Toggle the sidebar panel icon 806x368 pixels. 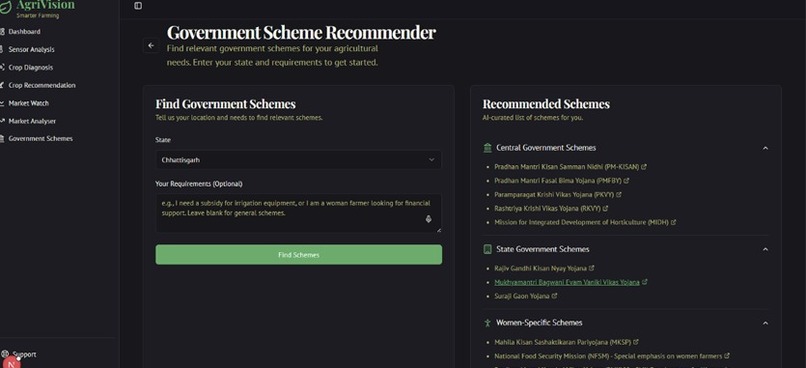[x=138, y=6]
